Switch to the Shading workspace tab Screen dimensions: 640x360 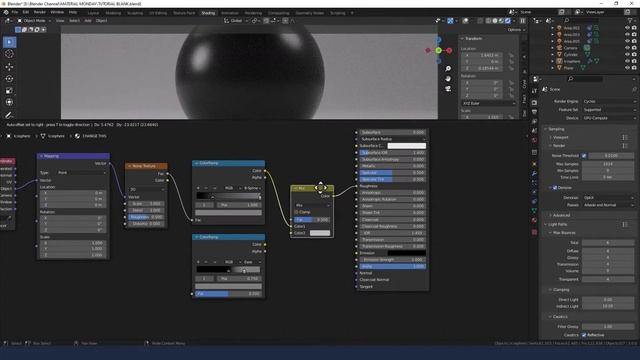click(x=208, y=13)
